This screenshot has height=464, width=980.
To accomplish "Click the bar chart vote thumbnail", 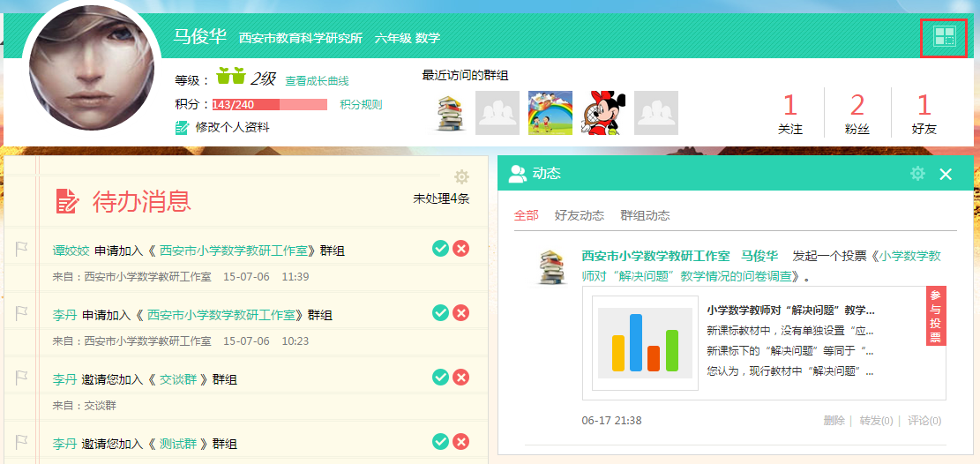I will pyautogui.click(x=645, y=342).
